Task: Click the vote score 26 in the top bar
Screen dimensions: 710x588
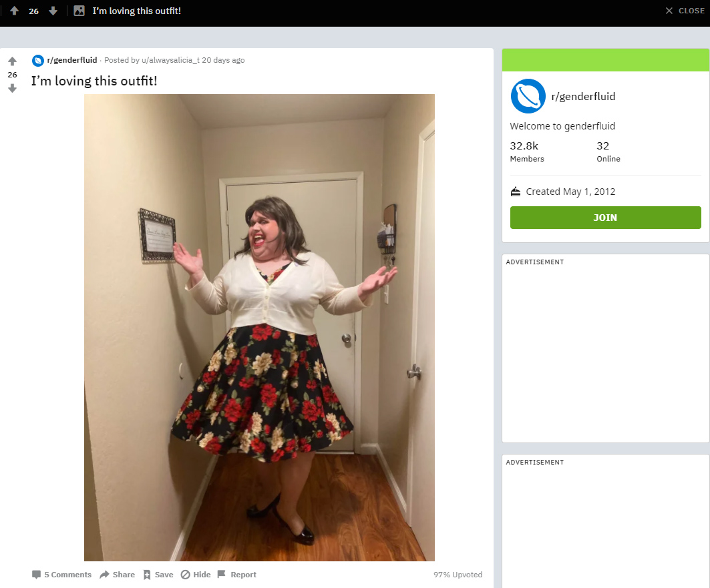Action: [x=34, y=11]
